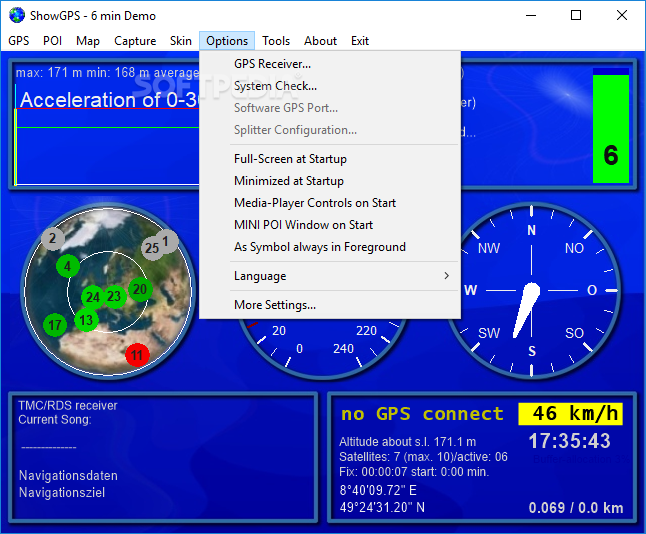Open More Settings... entry
The image size is (646, 534).
click(330, 304)
